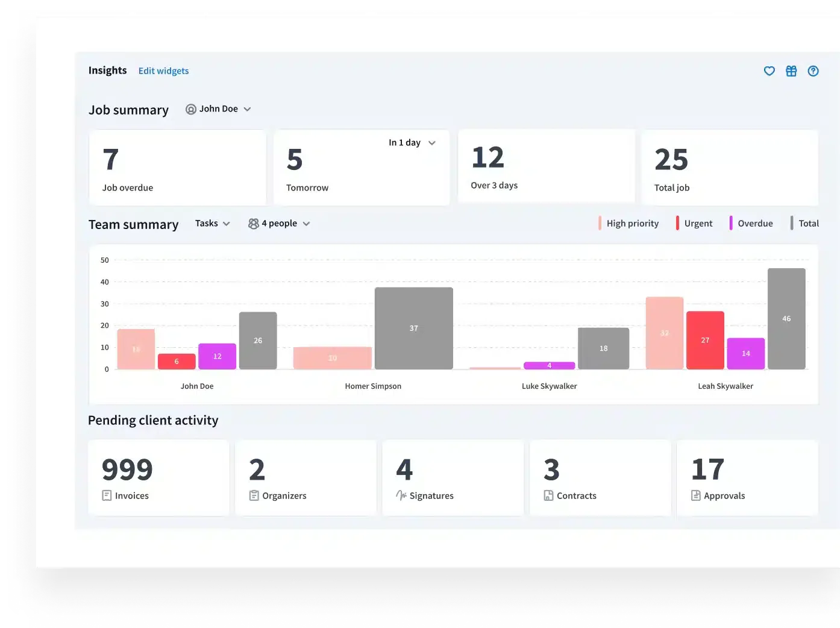Open the Tasks selector menu

tap(213, 224)
